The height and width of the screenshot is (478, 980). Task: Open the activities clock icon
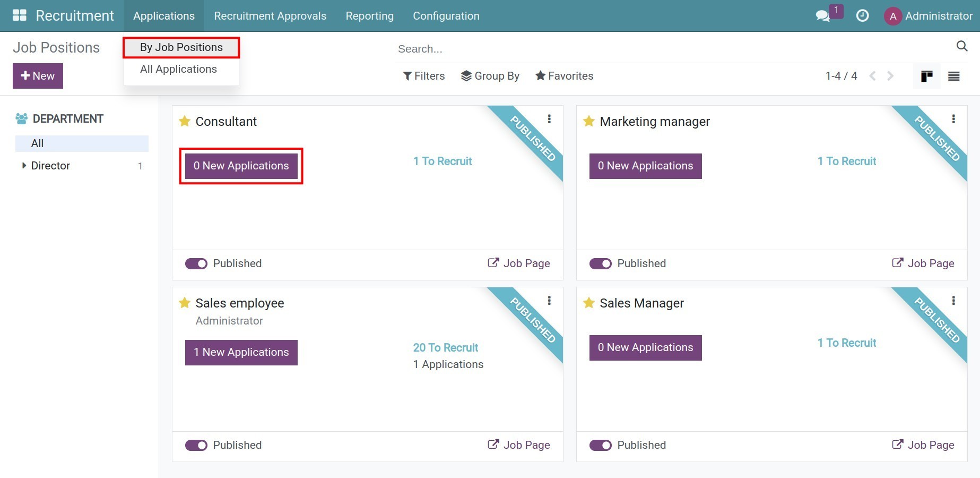[862, 16]
